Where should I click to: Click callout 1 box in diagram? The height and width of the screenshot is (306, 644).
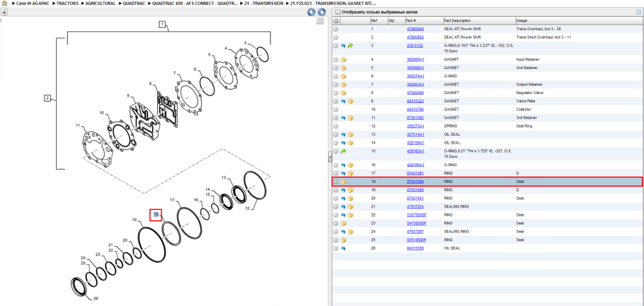tap(162, 24)
